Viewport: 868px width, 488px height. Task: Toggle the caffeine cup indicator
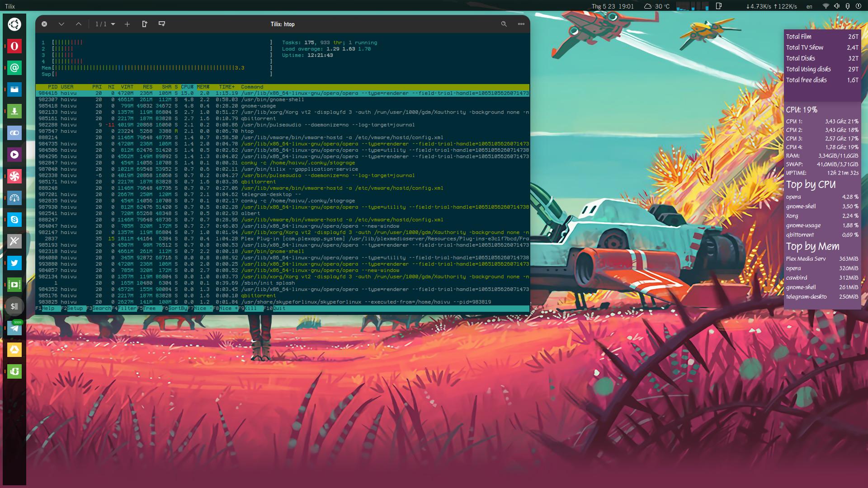pos(719,6)
